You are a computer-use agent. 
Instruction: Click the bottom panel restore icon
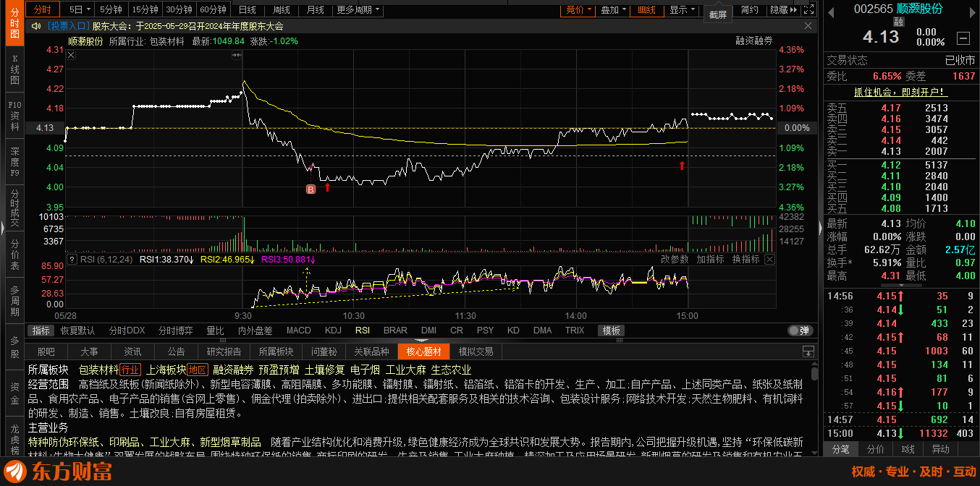(x=808, y=352)
